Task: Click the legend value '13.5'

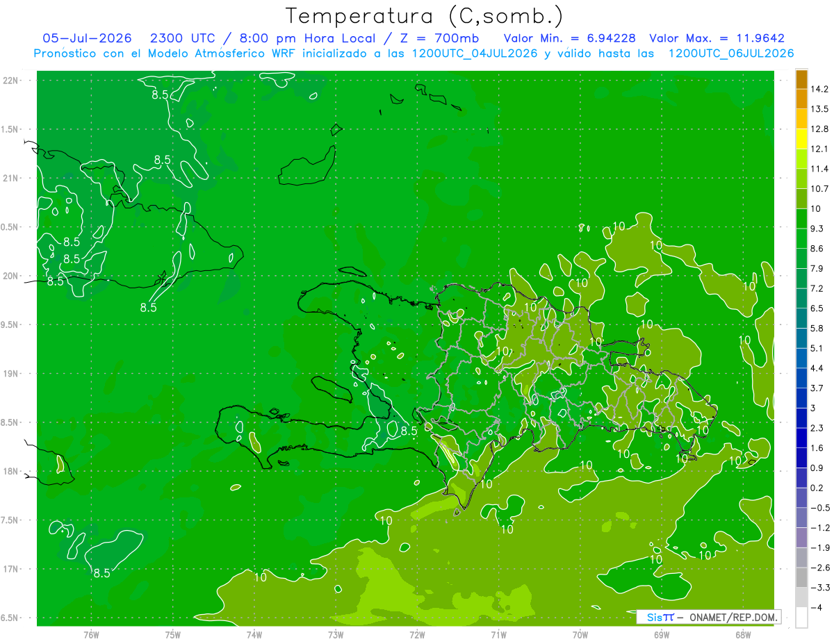Action: [x=821, y=109]
